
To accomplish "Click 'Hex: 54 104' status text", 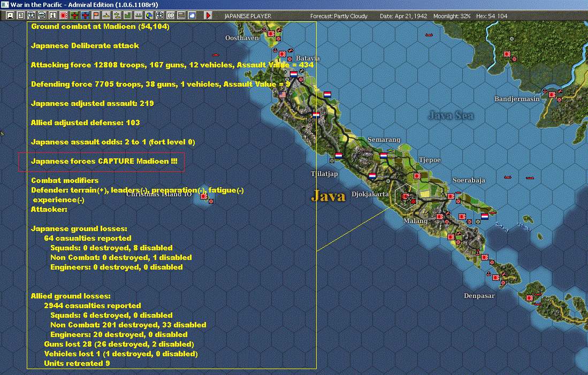I will [492, 16].
